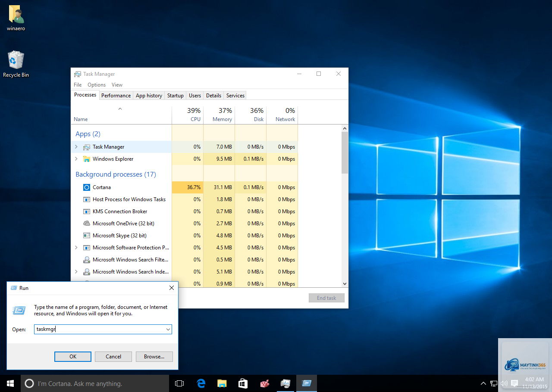Click Microsoft Software Protection process icon
The image size is (552, 392).
87,248
